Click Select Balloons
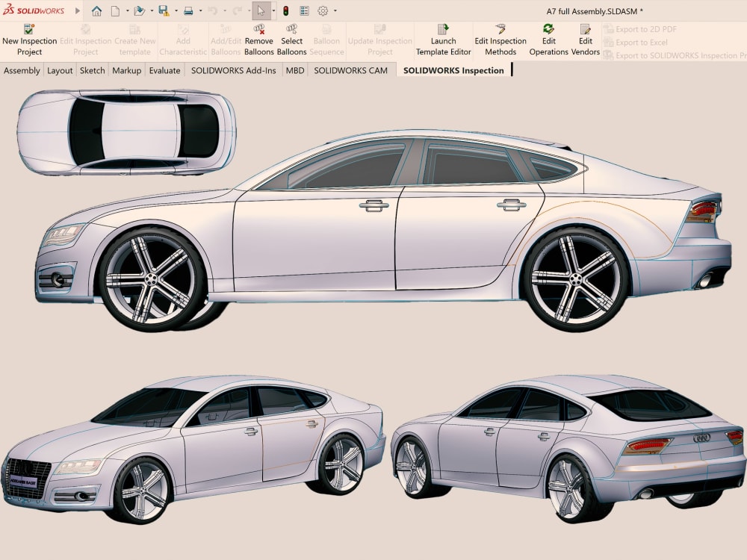Image resolution: width=747 pixels, height=560 pixels. [x=291, y=40]
